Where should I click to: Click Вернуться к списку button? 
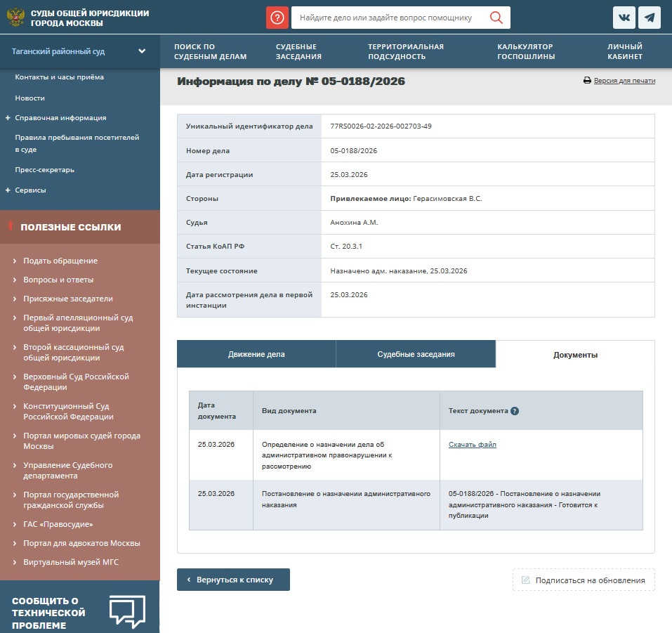pos(233,580)
